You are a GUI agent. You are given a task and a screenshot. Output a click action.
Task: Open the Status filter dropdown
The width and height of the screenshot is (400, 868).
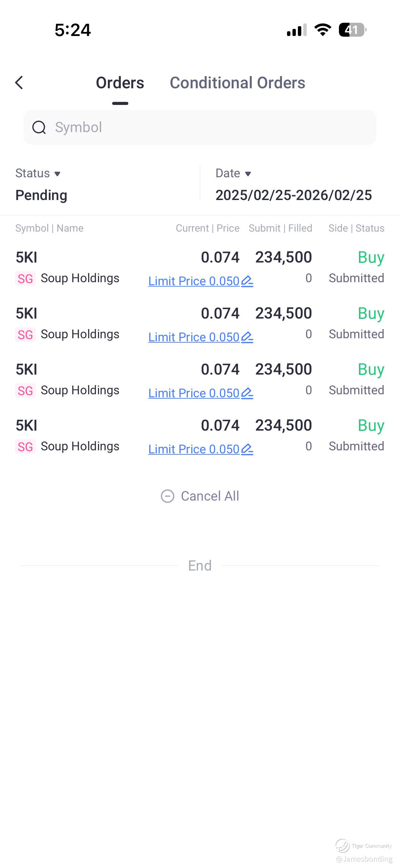[38, 173]
